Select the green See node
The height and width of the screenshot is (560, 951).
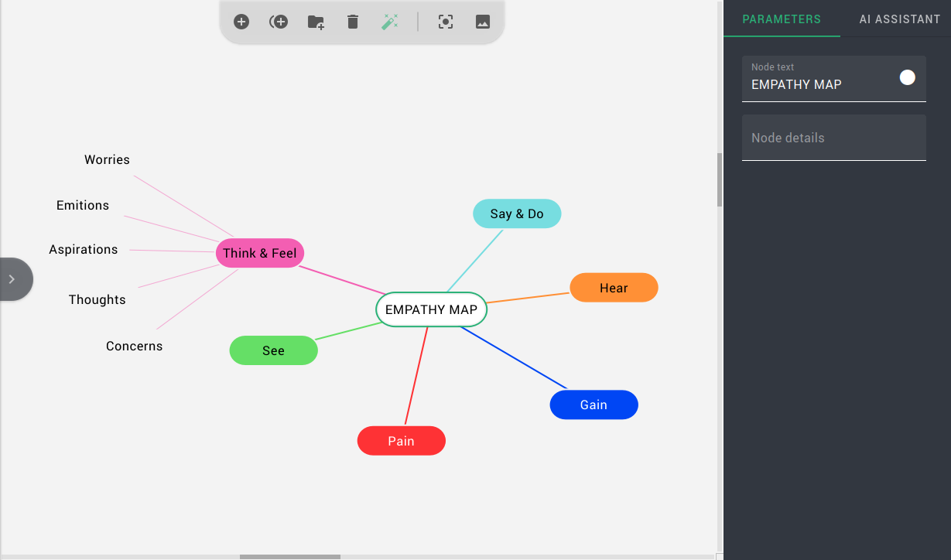[273, 350]
